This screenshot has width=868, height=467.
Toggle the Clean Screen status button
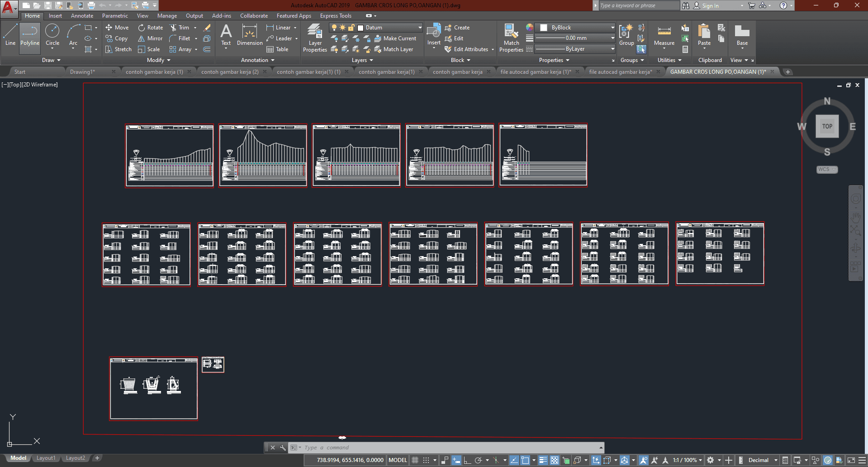pyautogui.click(x=851, y=460)
